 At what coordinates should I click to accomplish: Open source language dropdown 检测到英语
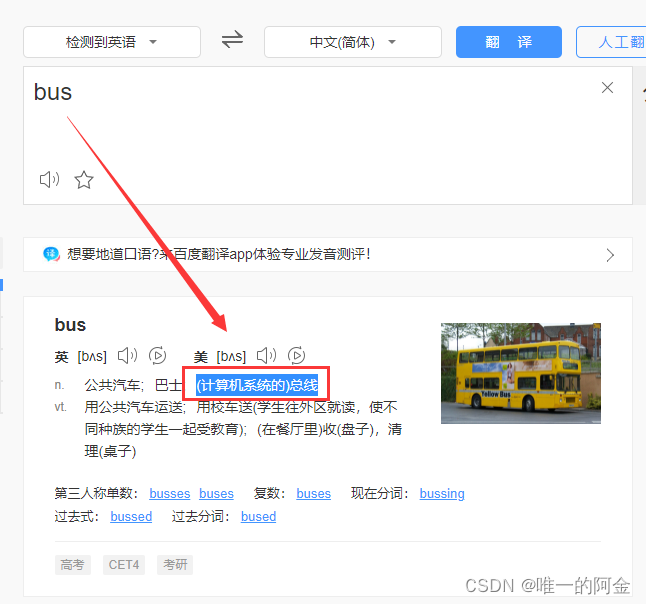tap(112, 42)
